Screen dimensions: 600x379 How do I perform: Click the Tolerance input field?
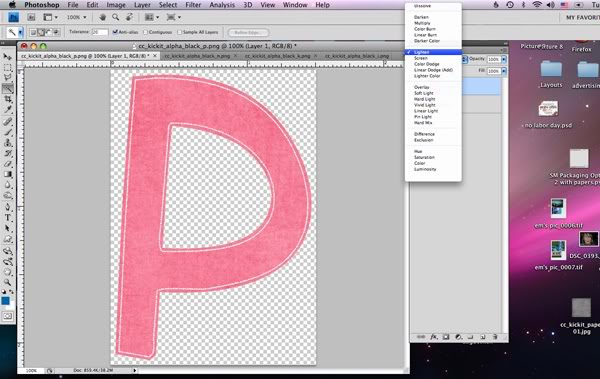pyautogui.click(x=100, y=32)
